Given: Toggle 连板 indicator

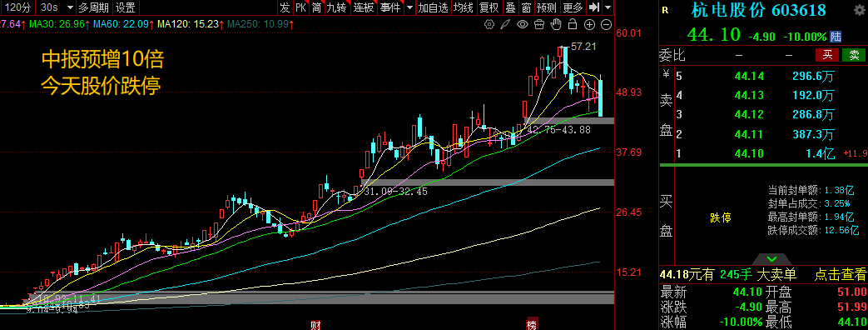Looking at the screenshot, I should (x=364, y=7).
